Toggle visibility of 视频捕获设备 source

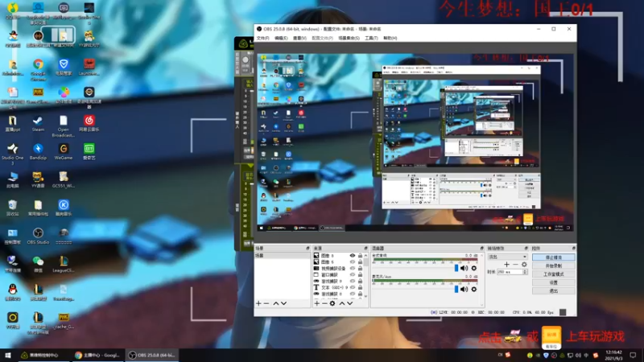[x=353, y=269]
